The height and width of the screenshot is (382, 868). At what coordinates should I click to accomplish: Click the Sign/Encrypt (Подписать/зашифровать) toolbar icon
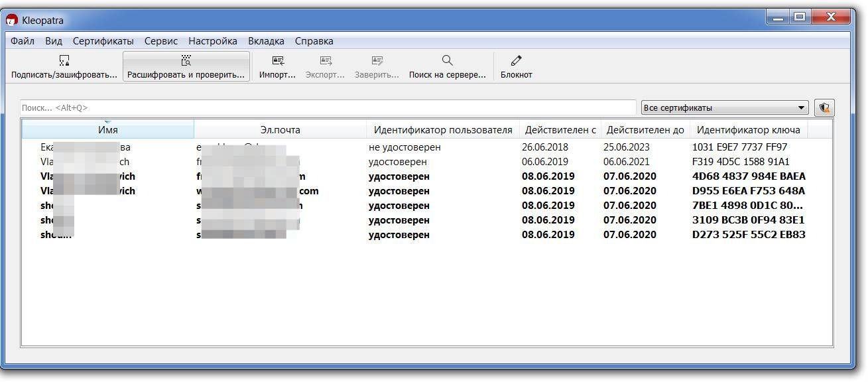tap(64, 61)
